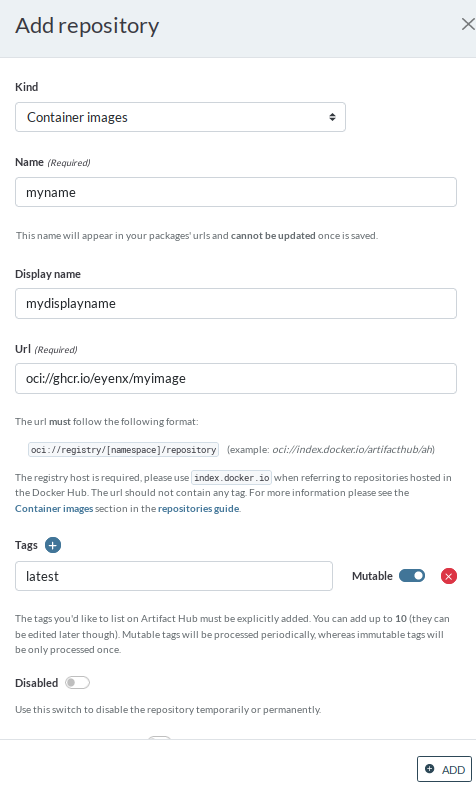
Task: Focus the Name field containing myname
Action: (x=235, y=192)
